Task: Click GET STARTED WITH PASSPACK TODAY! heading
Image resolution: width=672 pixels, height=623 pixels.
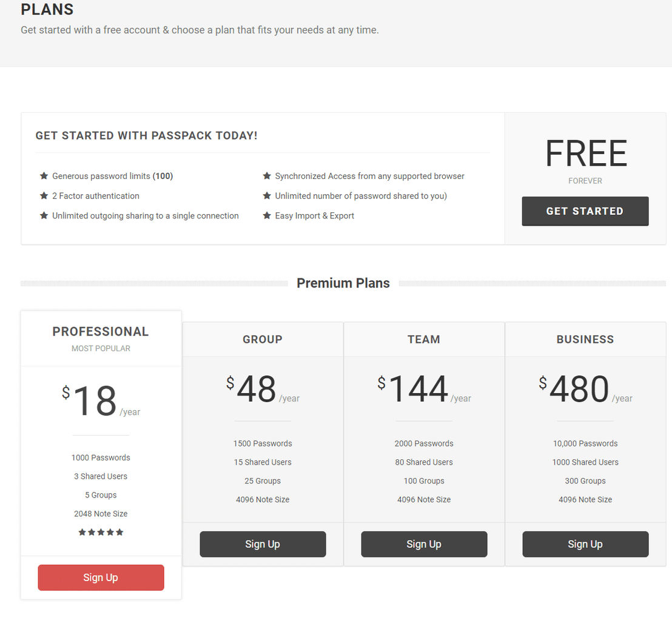Action: [x=147, y=135]
